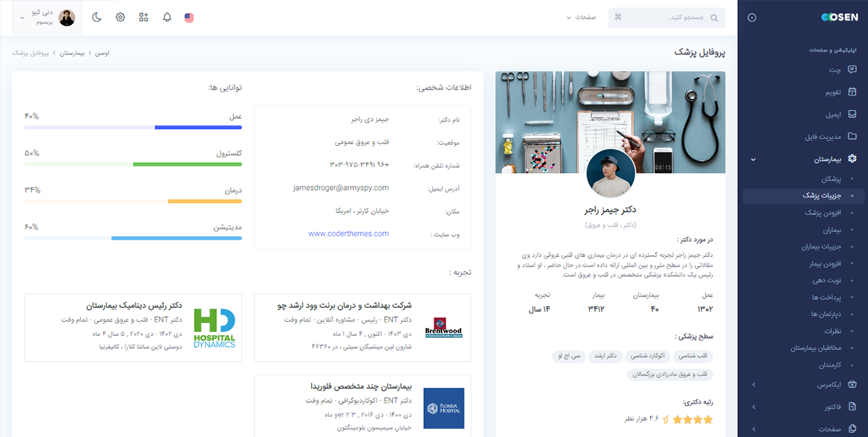Click the US flag language icon

189,18
